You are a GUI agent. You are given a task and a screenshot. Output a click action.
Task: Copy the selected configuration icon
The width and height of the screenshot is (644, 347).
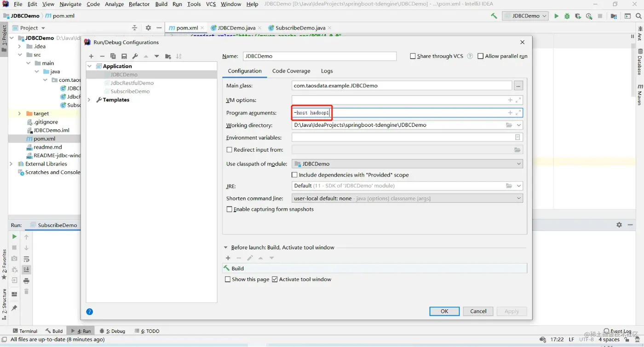click(x=113, y=56)
